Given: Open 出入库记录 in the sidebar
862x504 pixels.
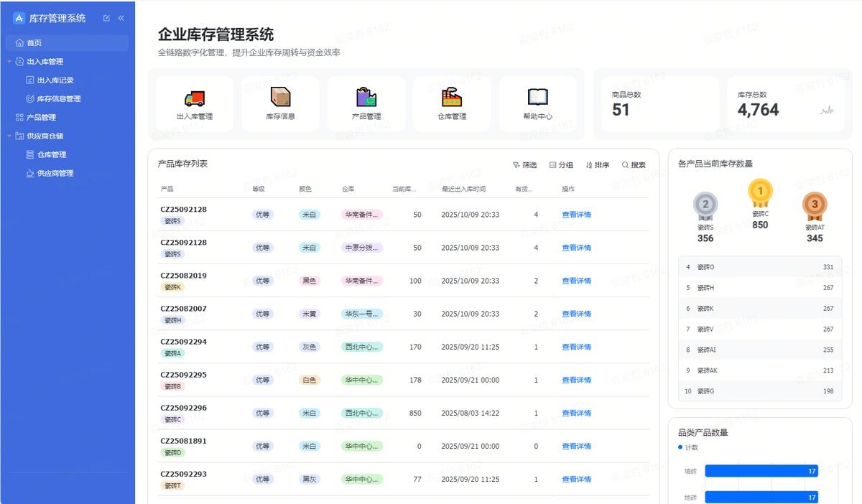Looking at the screenshot, I should click(x=55, y=80).
